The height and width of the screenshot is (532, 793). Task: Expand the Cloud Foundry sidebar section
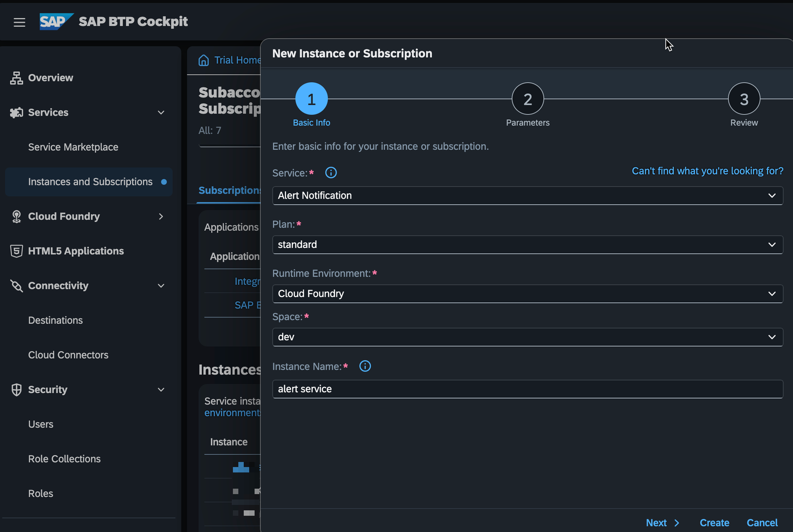[161, 216]
